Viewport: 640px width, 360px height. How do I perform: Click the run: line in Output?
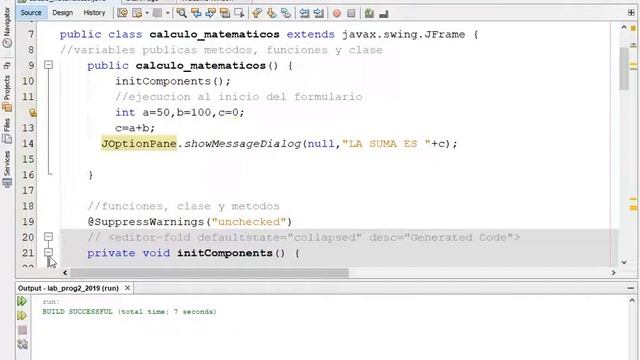click(x=51, y=302)
